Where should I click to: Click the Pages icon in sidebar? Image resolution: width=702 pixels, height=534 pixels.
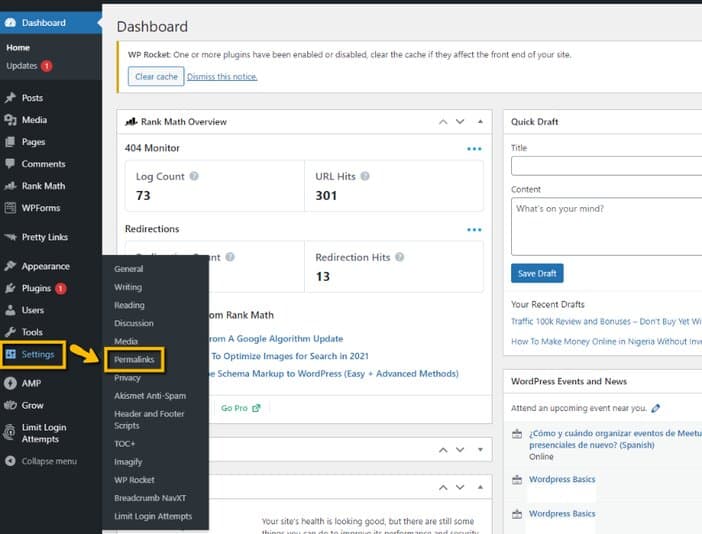pos(10,142)
